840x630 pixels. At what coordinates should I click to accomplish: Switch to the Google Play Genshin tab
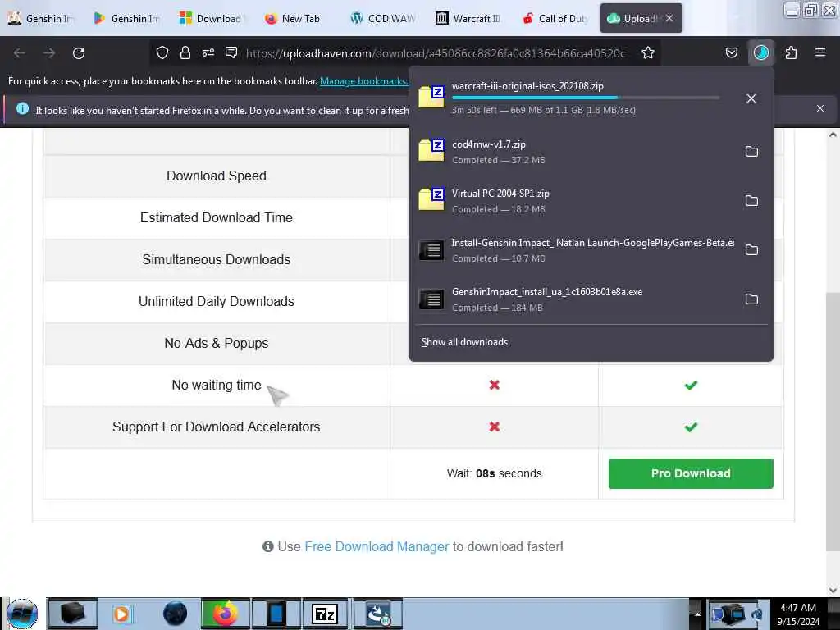tap(126, 19)
